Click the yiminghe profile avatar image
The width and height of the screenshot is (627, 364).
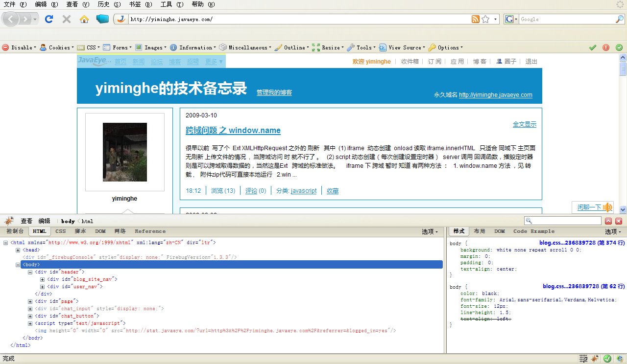(x=125, y=152)
